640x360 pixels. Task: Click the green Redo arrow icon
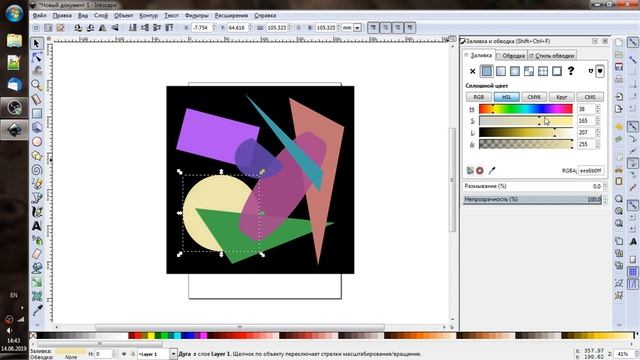619,139
